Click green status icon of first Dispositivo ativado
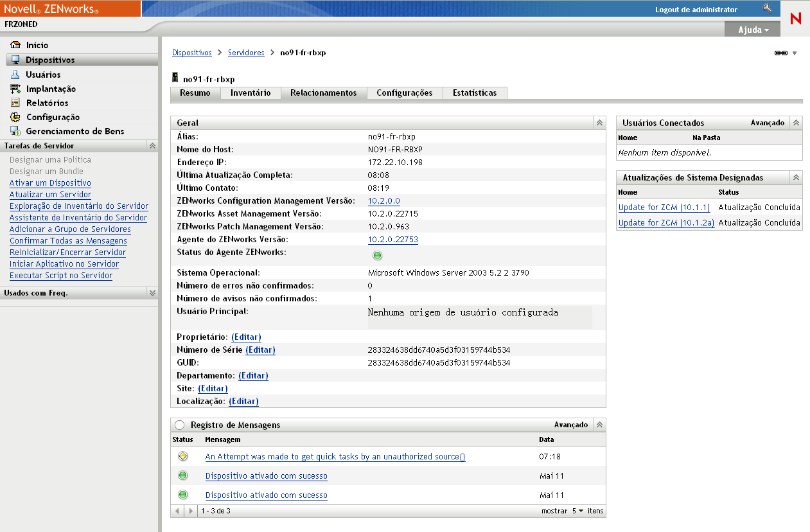 click(183, 475)
